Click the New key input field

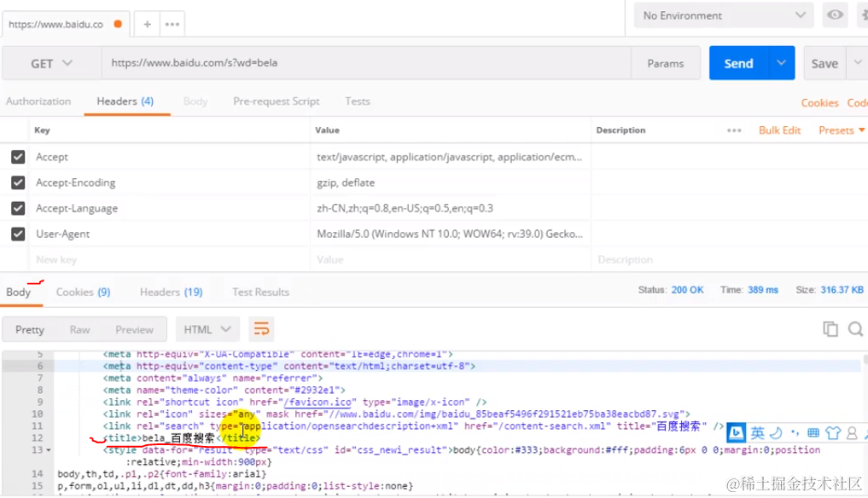(x=169, y=259)
